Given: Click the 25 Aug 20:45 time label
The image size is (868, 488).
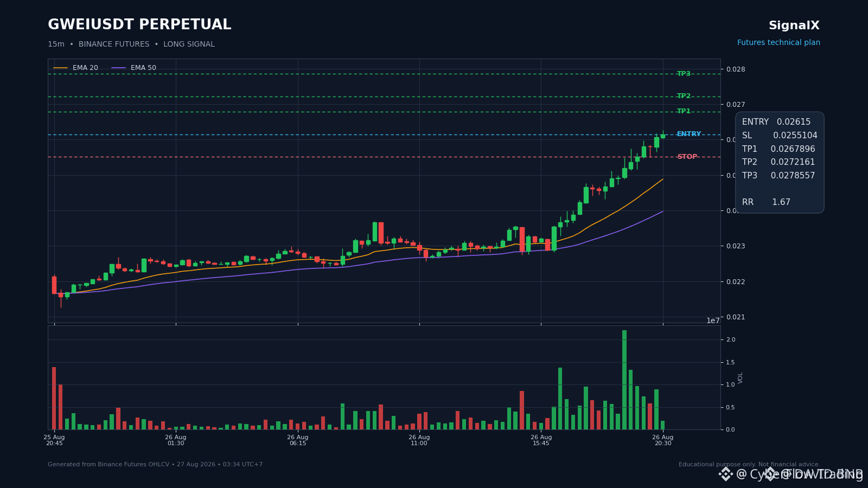Looking at the screenshot, I should tap(54, 440).
